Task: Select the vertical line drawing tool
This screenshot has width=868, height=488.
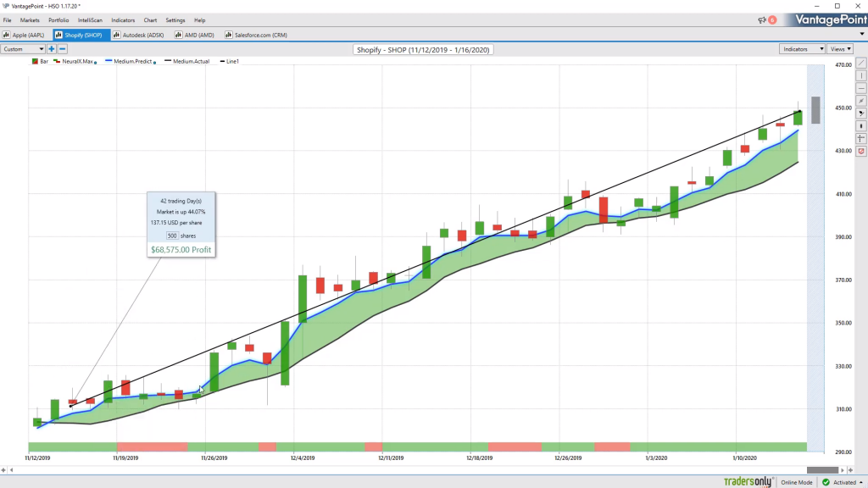Action: [x=861, y=75]
